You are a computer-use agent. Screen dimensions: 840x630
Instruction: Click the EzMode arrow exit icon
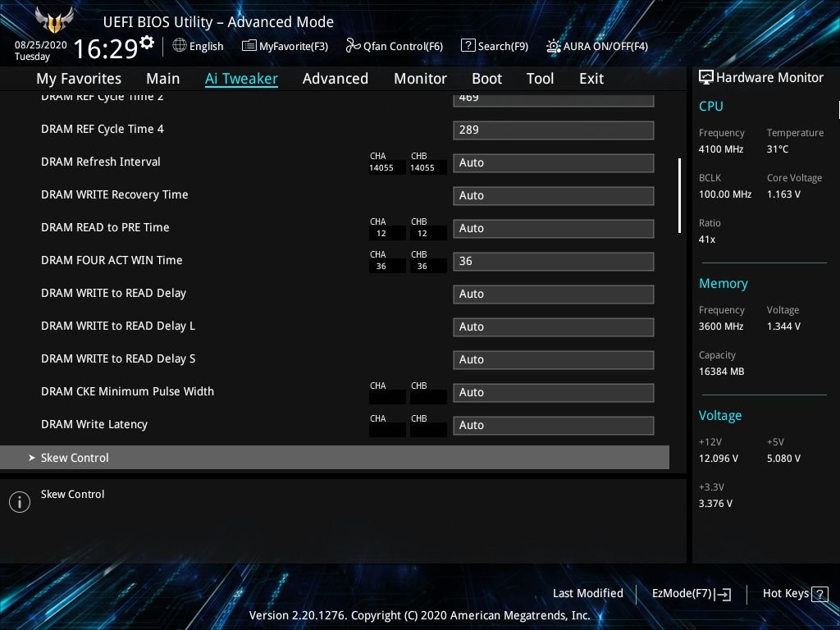click(x=722, y=594)
